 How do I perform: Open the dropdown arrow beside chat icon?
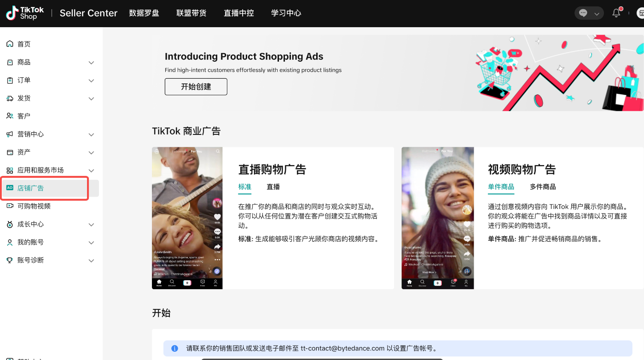[x=597, y=14]
